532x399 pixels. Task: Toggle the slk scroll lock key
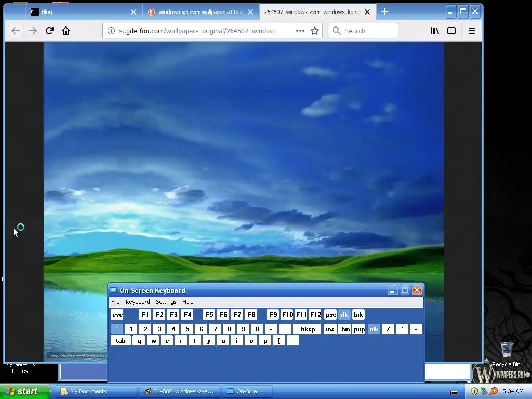pyautogui.click(x=344, y=314)
